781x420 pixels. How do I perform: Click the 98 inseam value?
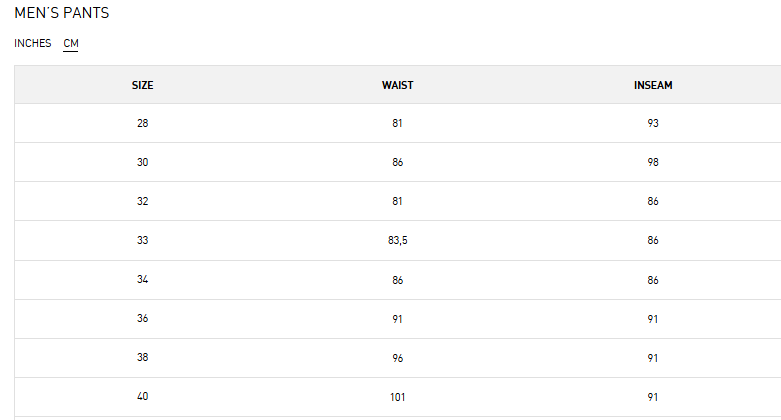(x=653, y=162)
